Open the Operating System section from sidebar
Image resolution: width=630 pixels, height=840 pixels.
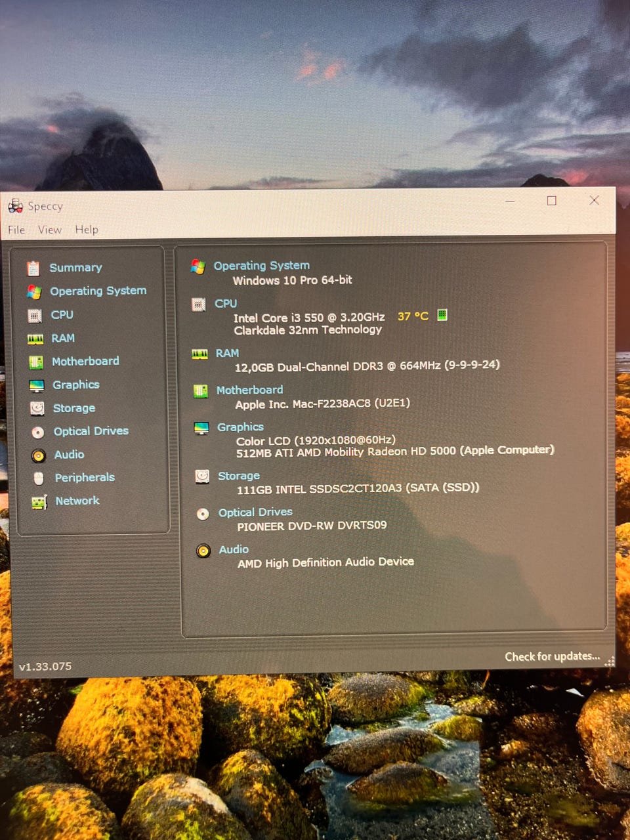click(98, 291)
